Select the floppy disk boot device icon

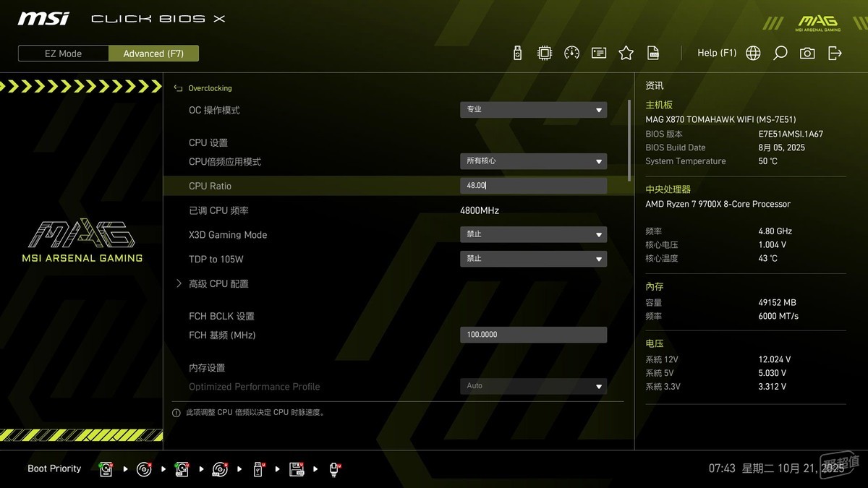pyautogui.click(x=297, y=469)
